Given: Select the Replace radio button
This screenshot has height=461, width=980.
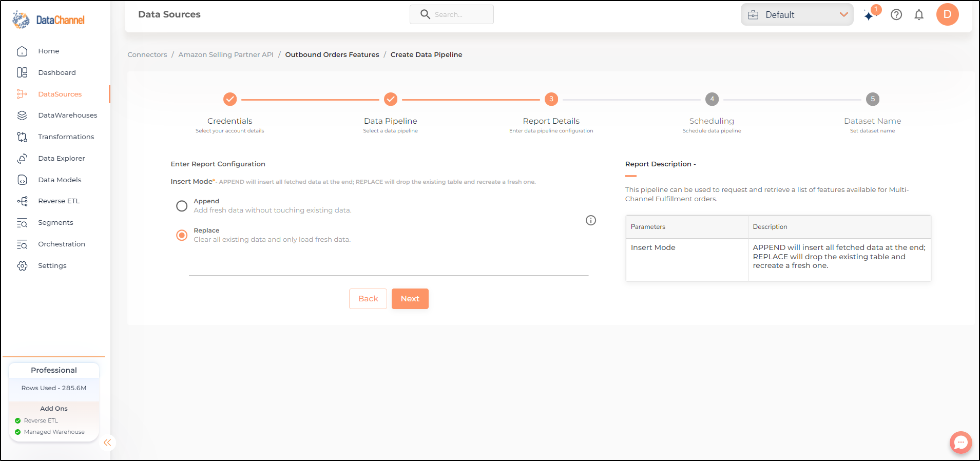Looking at the screenshot, I should pyautogui.click(x=182, y=235).
